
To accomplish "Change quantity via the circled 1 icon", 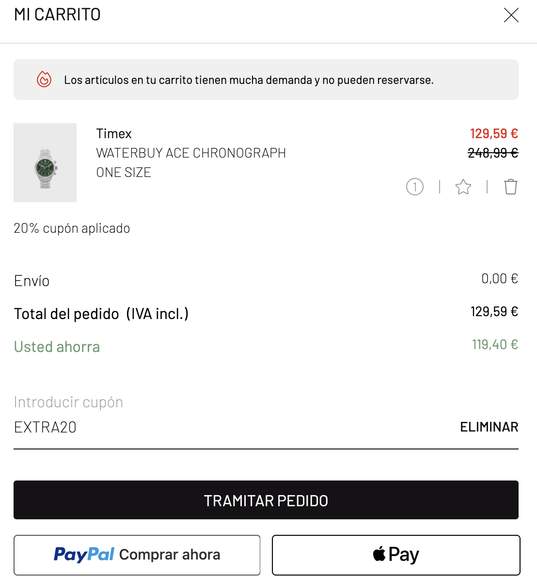I will (414, 187).
